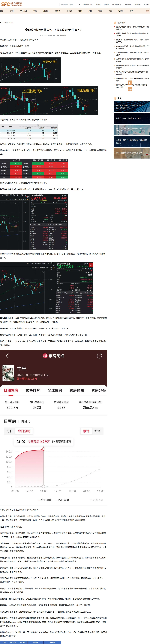Click the 更新规则 info link
Viewport: 150px width, 644px height.
pyautogui.click(x=97, y=500)
